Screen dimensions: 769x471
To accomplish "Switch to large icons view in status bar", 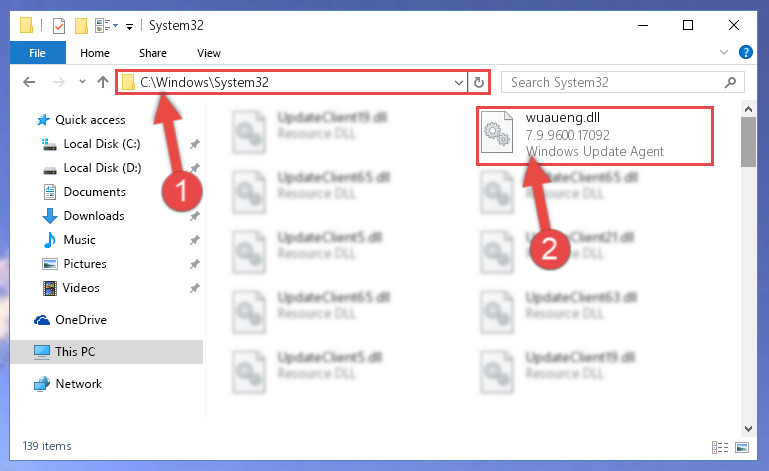I will point(742,447).
